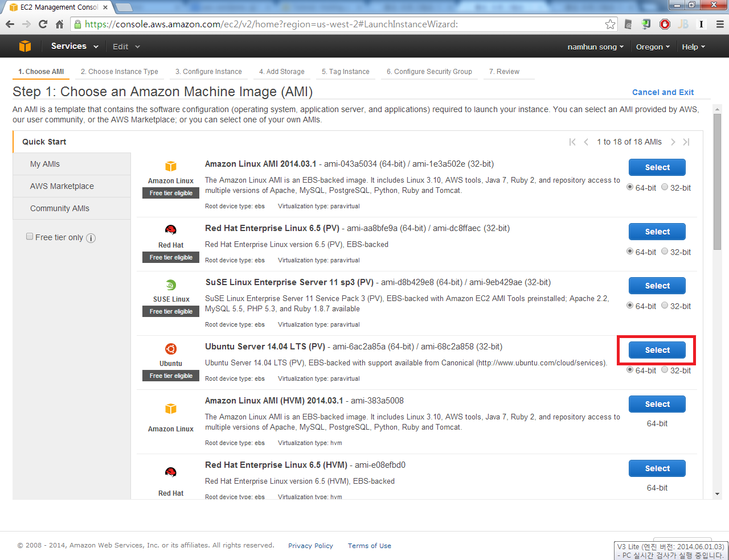
Task: Select Red Hat Enterprise Linux 6.5 (HVM)
Action: click(657, 468)
